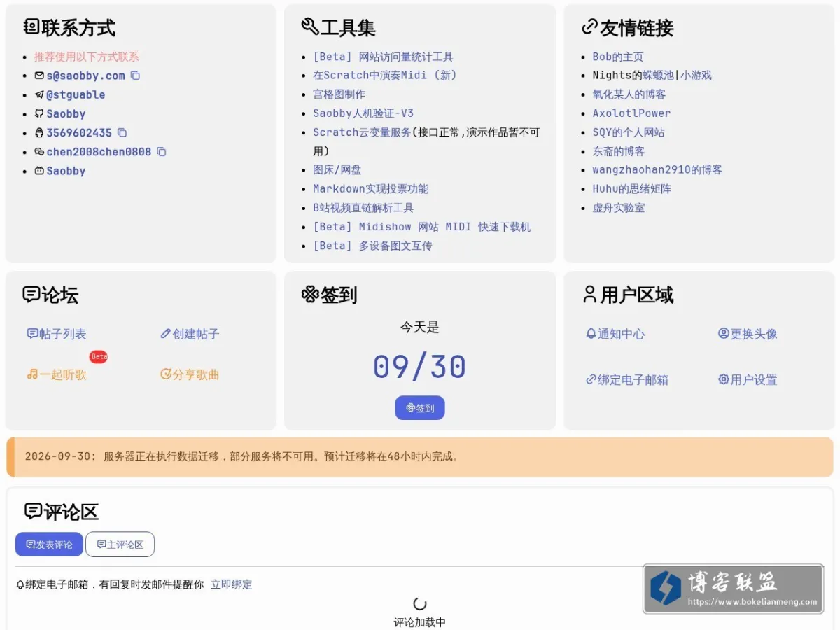Visit wangzhaohan2910的博客
Viewport: 840px width, 630px height.
[657, 170]
